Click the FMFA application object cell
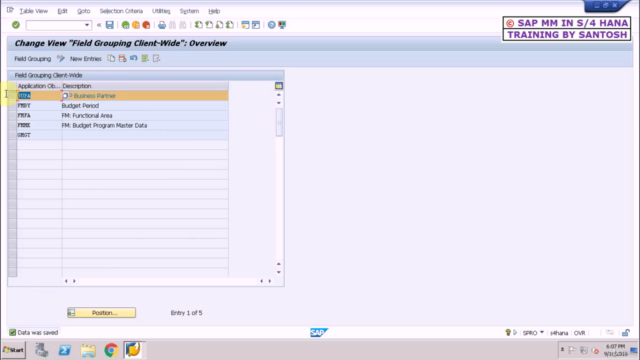 (39, 116)
